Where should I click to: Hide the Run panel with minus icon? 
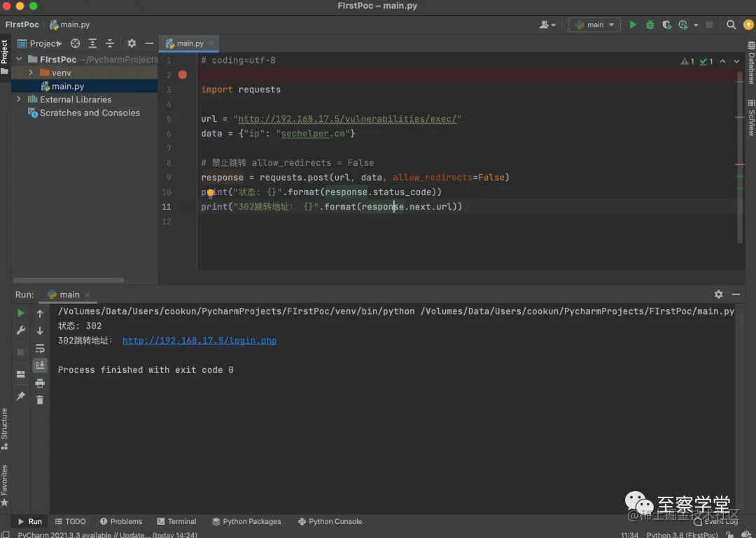pos(736,294)
